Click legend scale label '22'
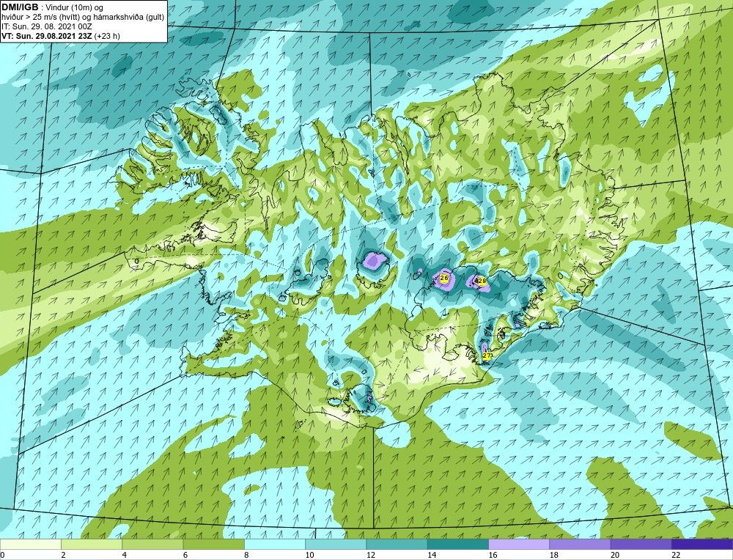Screen dimensions: 733x560 click(676, 555)
